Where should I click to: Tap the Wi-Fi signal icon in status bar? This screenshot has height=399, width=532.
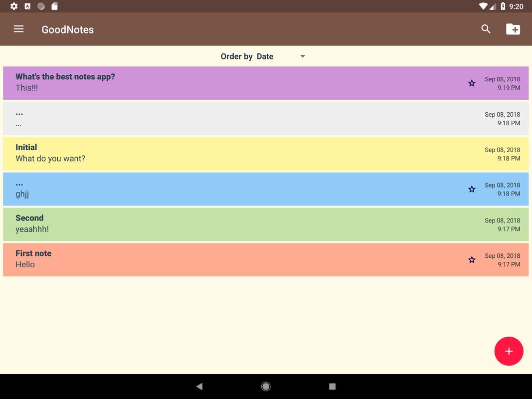tap(483, 6)
